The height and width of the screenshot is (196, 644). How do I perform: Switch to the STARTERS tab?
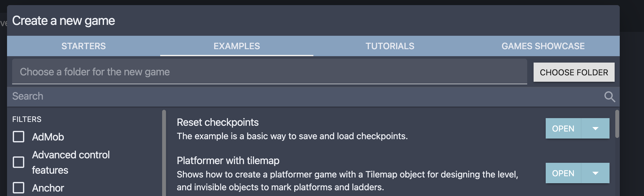[83, 46]
